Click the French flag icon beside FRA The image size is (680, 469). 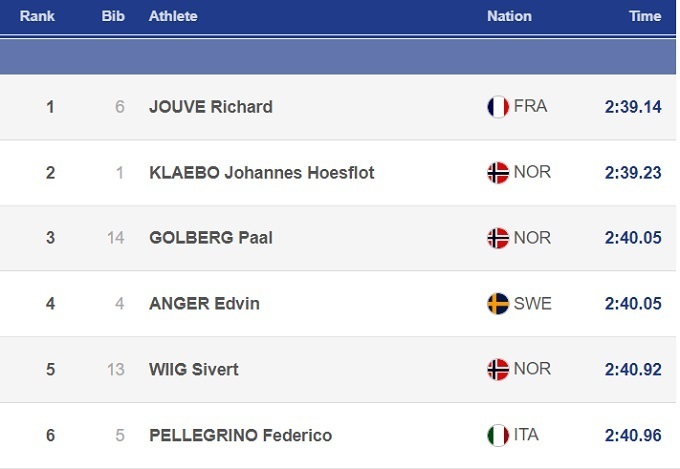click(497, 107)
